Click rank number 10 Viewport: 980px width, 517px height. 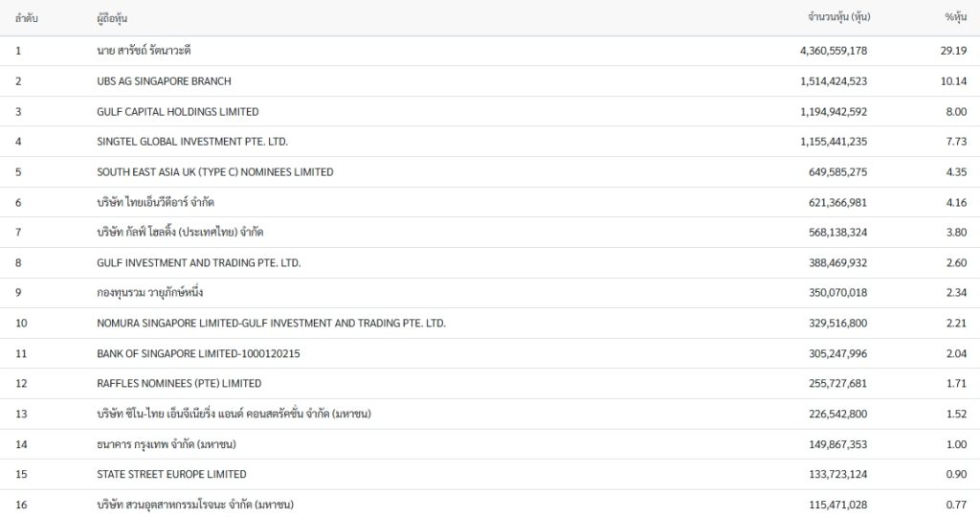pyautogui.click(x=21, y=324)
